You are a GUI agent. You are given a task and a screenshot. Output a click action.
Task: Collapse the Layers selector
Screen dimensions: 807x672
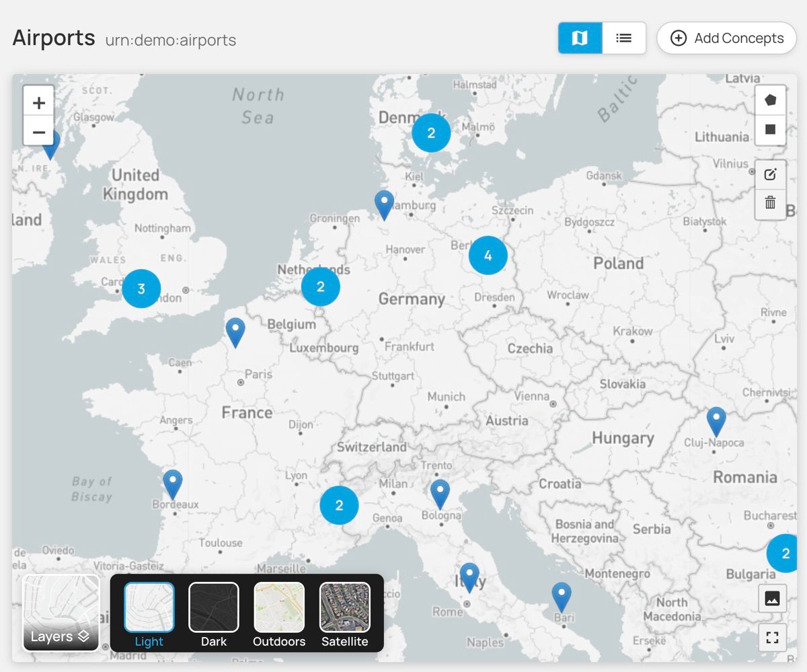[61, 613]
